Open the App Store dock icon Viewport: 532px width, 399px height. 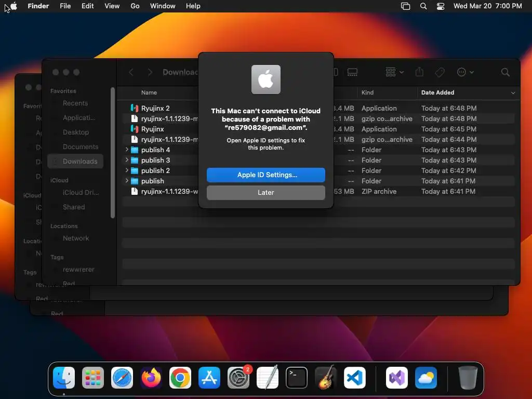(x=209, y=378)
